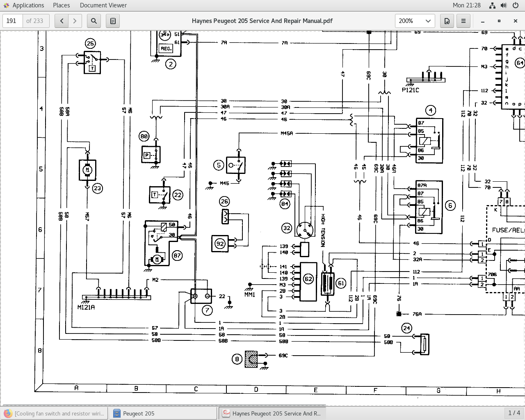Click circled component number 8
Image resolution: width=525 pixels, height=420 pixels.
point(237,359)
